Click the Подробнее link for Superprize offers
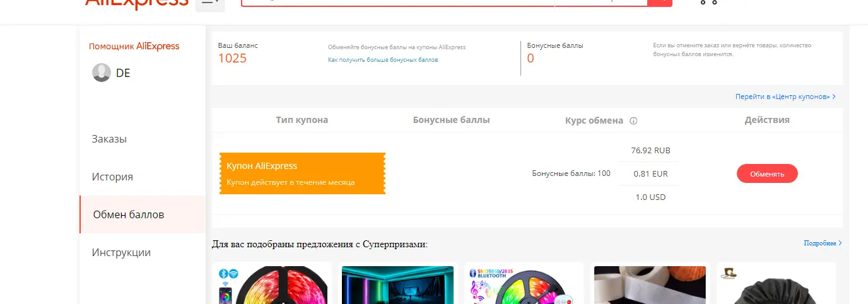 (823, 243)
